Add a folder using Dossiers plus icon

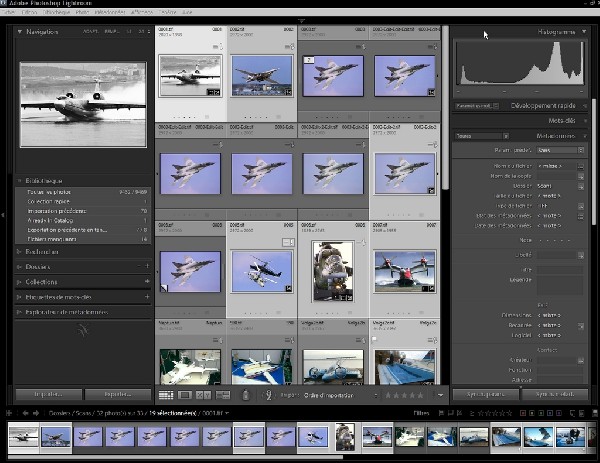(x=147, y=266)
